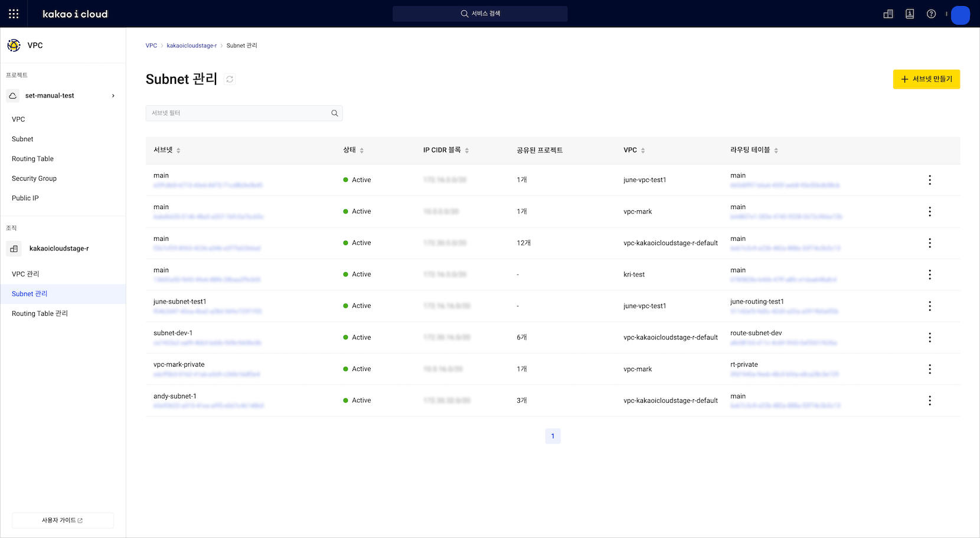This screenshot has height=538, width=980.
Task: Click kakaoicloudstage-r organization name in sidebar
Action: (59, 249)
